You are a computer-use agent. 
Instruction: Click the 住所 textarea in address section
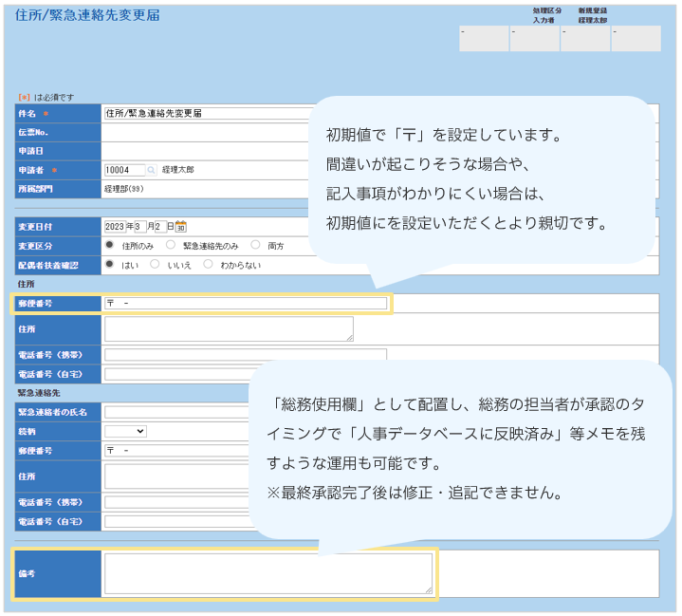tap(229, 328)
